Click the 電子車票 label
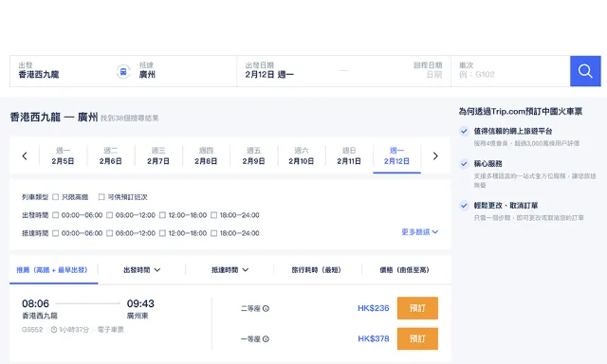Image resolution: width=607 pixels, height=364 pixels. (110, 330)
